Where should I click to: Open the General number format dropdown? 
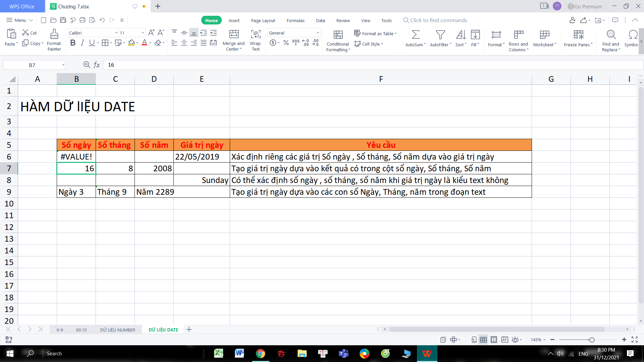tap(318, 33)
